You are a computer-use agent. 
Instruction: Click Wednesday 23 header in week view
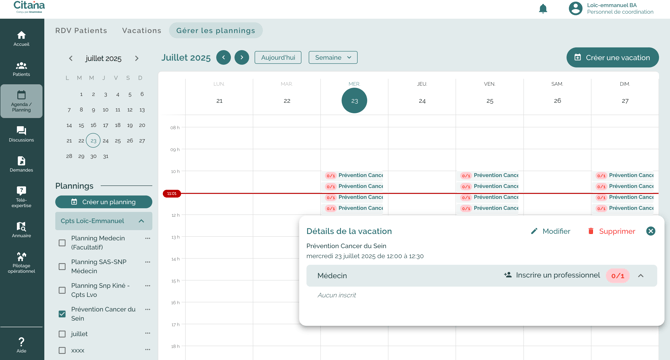[354, 101]
